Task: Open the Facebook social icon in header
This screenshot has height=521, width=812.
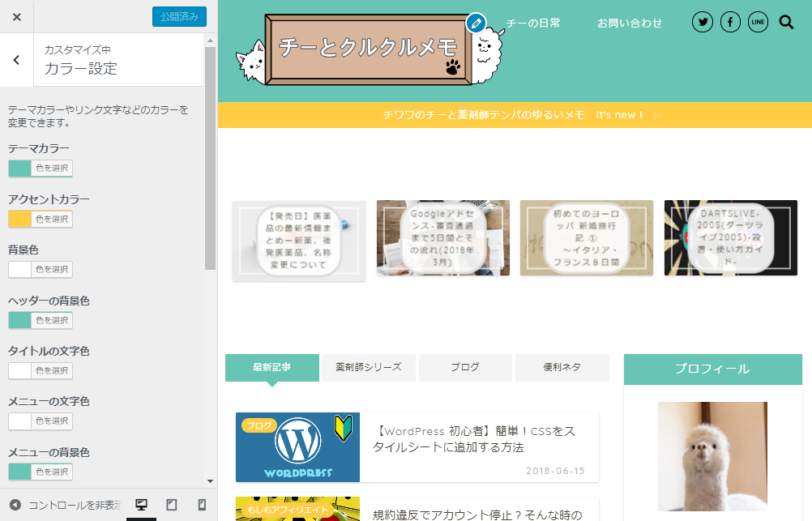Action: tap(730, 22)
